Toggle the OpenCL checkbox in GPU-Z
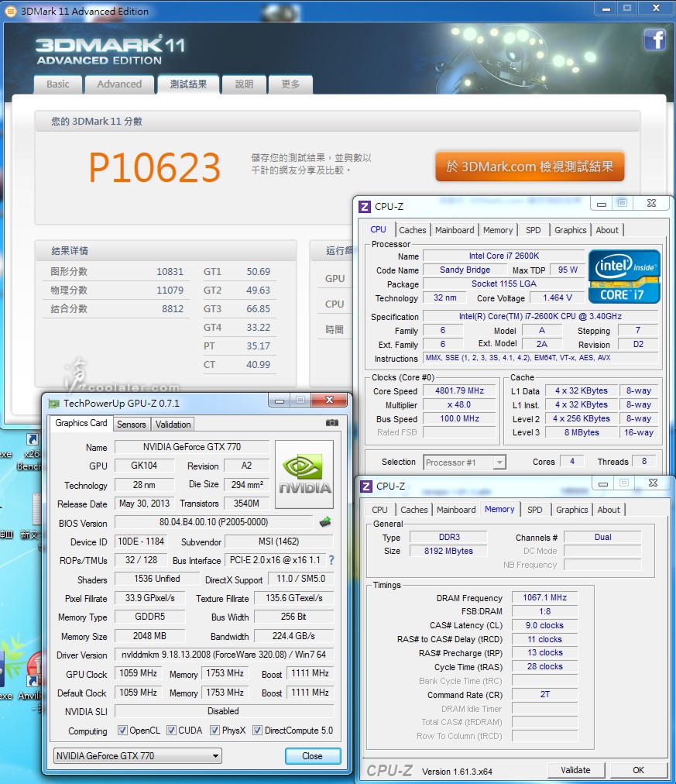This screenshot has height=784, width=676. [x=122, y=730]
